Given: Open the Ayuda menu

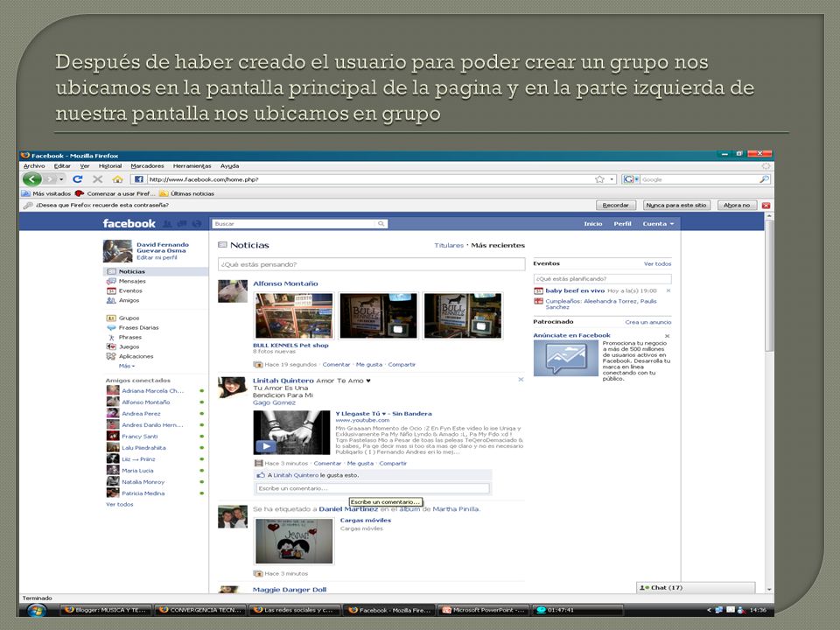Looking at the screenshot, I should (x=230, y=166).
